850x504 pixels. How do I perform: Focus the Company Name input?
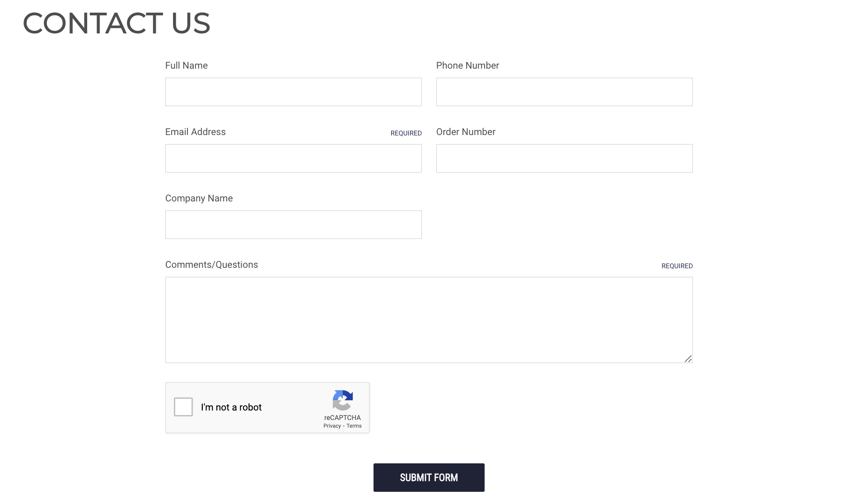click(x=293, y=225)
